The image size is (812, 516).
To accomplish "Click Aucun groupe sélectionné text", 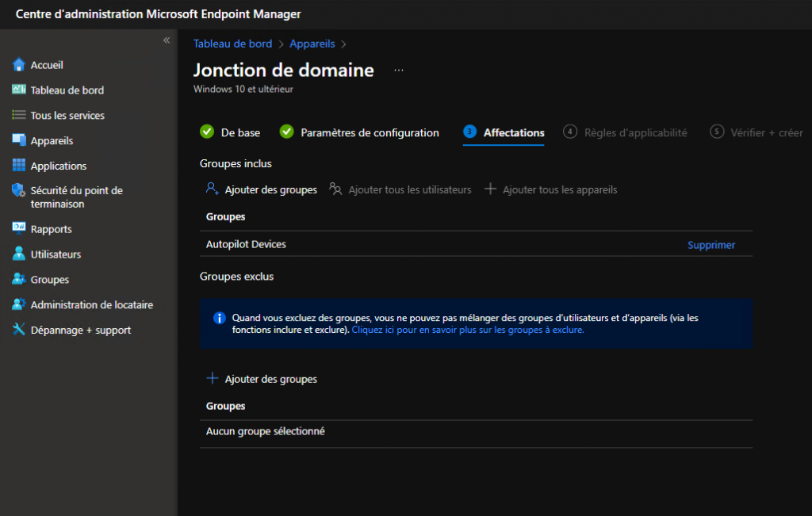I will coord(265,431).
